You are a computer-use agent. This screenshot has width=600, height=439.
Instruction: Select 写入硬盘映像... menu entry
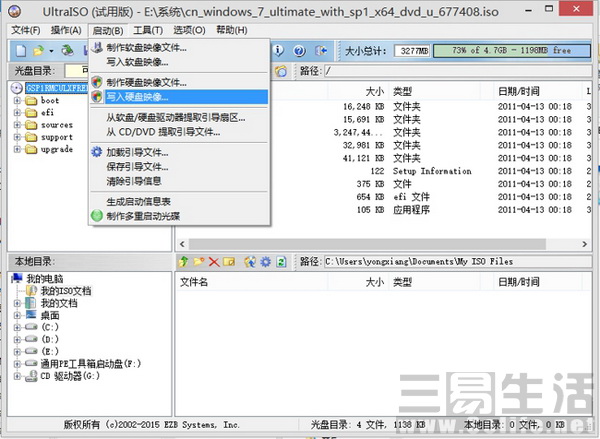point(179,97)
